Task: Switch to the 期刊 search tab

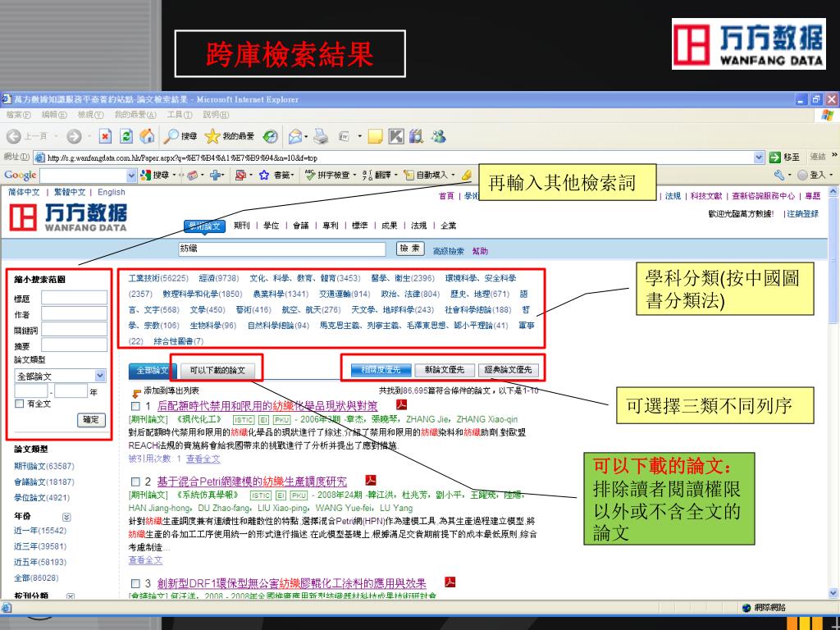Action: pyautogui.click(x=242, y=226)
